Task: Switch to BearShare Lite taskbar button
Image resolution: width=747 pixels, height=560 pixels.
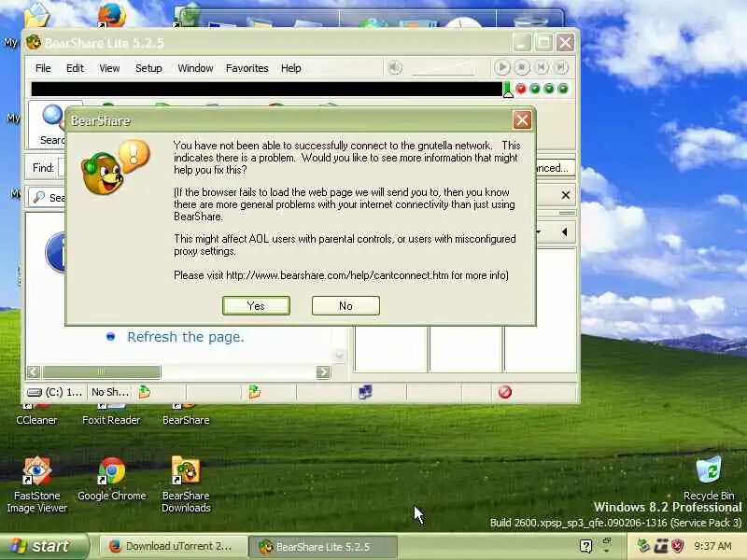Action: [322, 546]
